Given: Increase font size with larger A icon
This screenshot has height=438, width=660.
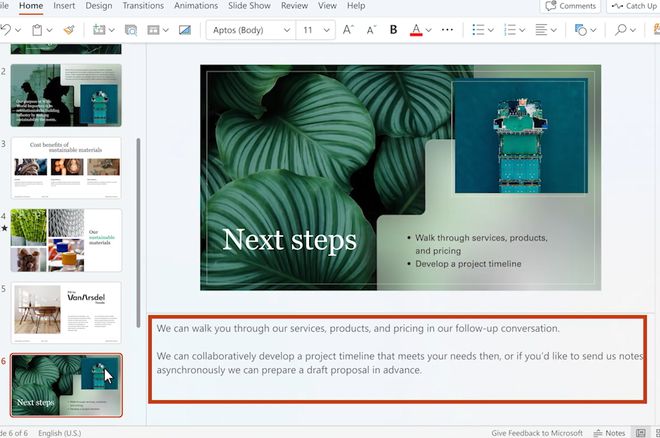Looking at the screenshot, I should (x=349, y=30).
